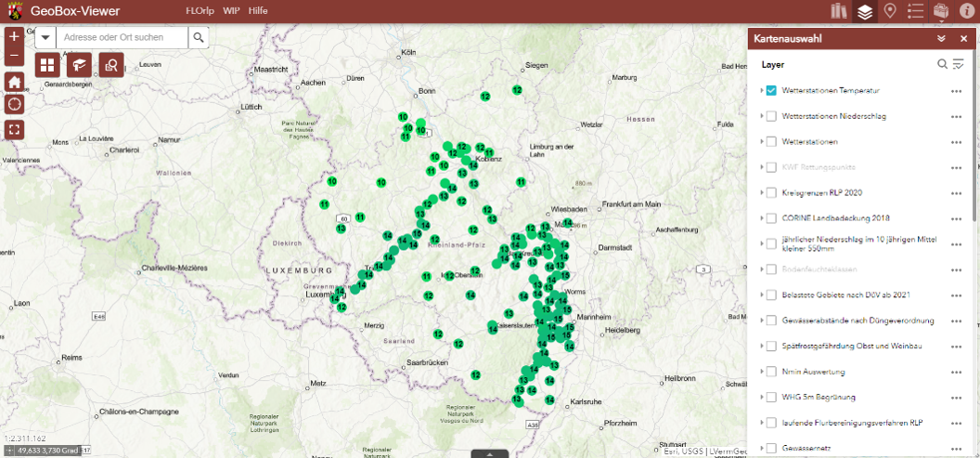The height and width of the screenshot is (458, 980).
Task: Open options for Nmin Auswertung layer
Action: tap(956, 372)
